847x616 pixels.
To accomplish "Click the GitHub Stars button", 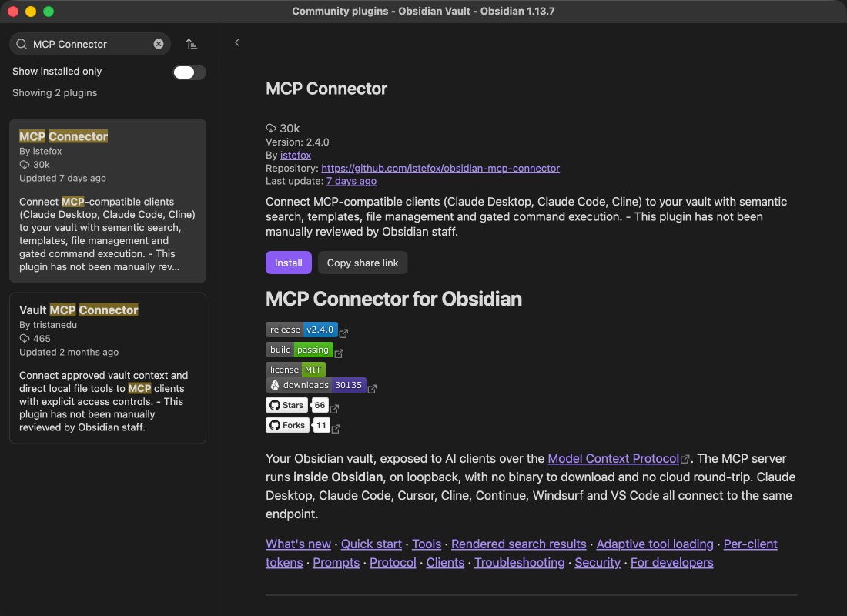I will (287, 405).
